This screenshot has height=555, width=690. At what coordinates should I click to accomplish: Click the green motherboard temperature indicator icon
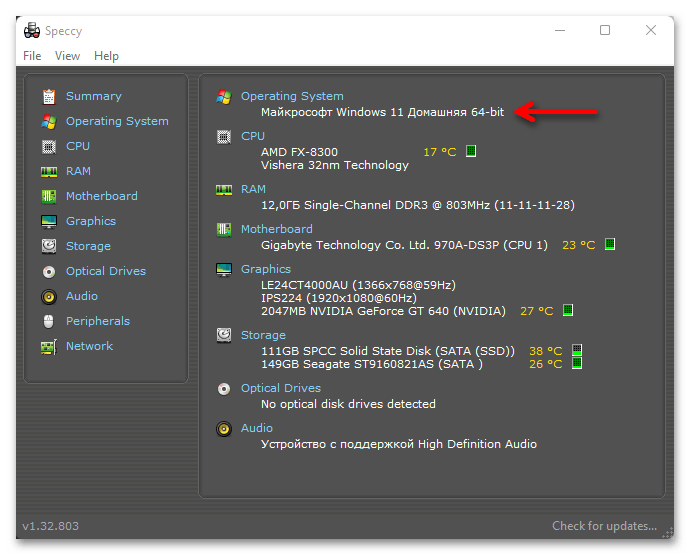(x=610, y=244)
